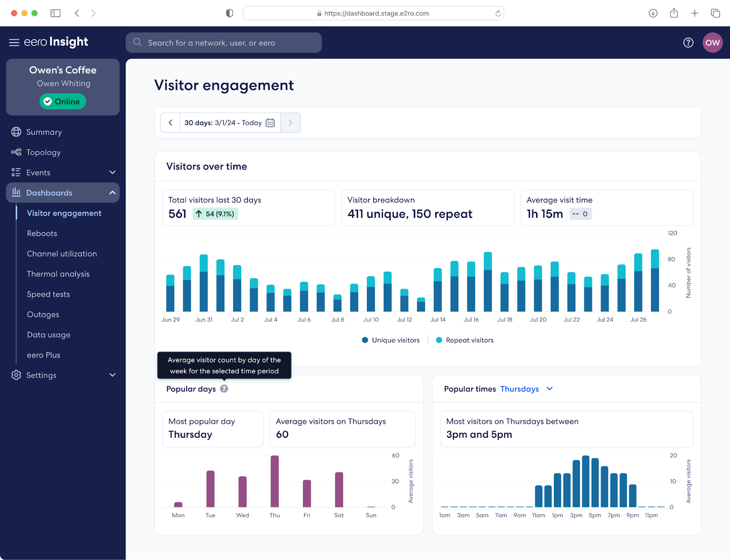Viewport: 730px width, 560px height.
Task: Click the '411 unique, 150 repeat' value
Action: 410,214
